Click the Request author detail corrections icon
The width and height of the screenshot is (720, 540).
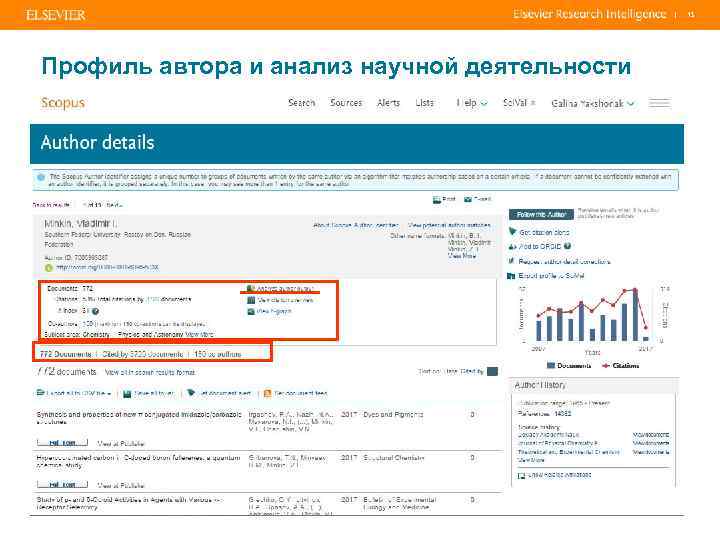(512, 261)
